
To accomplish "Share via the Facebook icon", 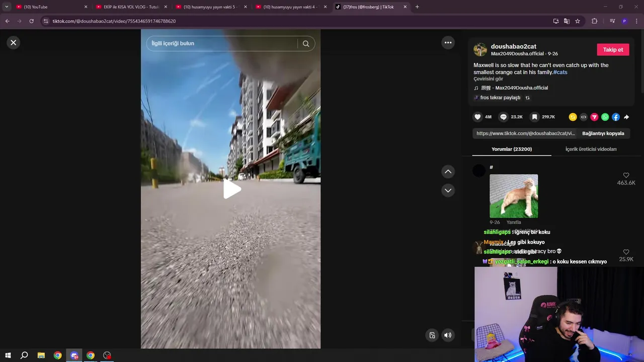I will [615, 117].
